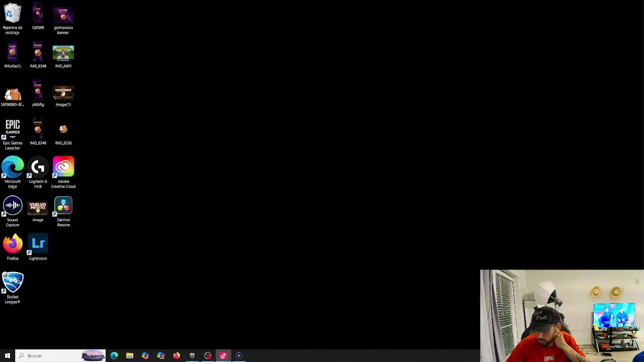This screenshot has width=644, height=362.
Task: Select the QXG9R image file on desktop
Action: coord(38,17)
